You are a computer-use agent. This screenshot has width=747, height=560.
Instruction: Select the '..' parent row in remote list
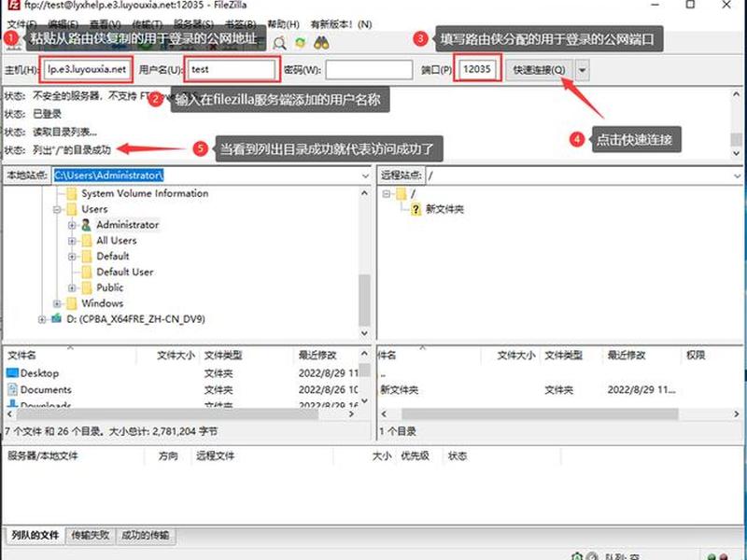pyautogui.click(x=559, y=374)
